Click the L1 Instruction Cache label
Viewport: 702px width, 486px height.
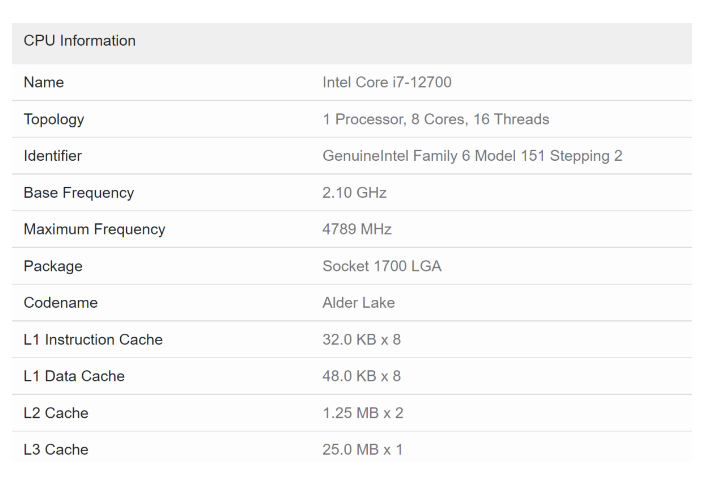pyautogui.click(x=93, y=340)
